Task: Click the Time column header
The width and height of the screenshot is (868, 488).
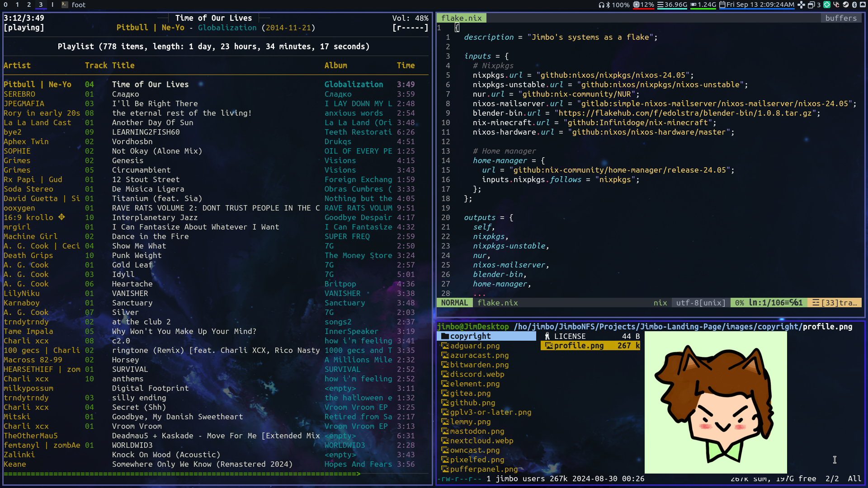Action: (406, 66)
